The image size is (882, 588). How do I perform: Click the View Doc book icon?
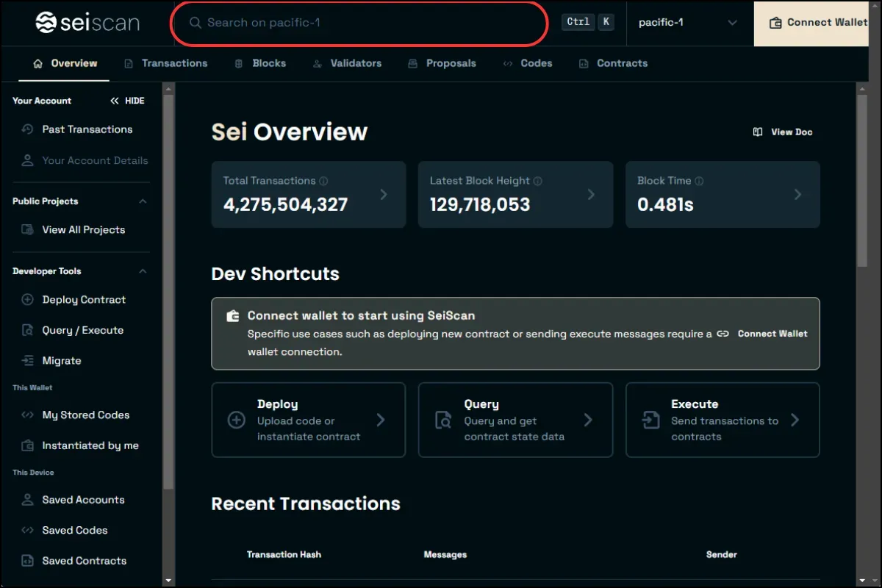758,132
